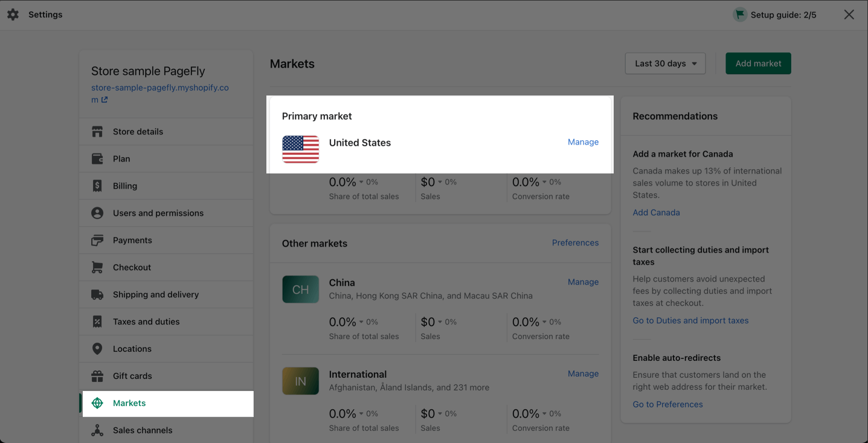Click the Plan wallet icon
The image size is (868, 443).
point(97,159)
